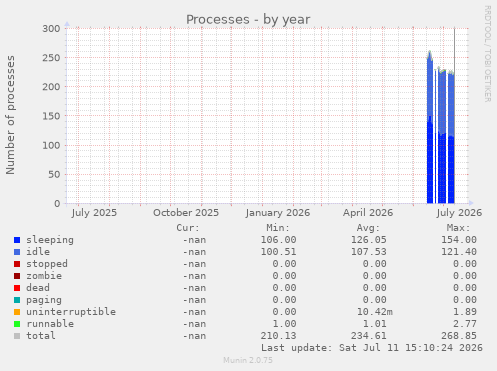
Task: Click sleeping maximum value 154.00
Action: pyautogui.click(x=459, y=240)
